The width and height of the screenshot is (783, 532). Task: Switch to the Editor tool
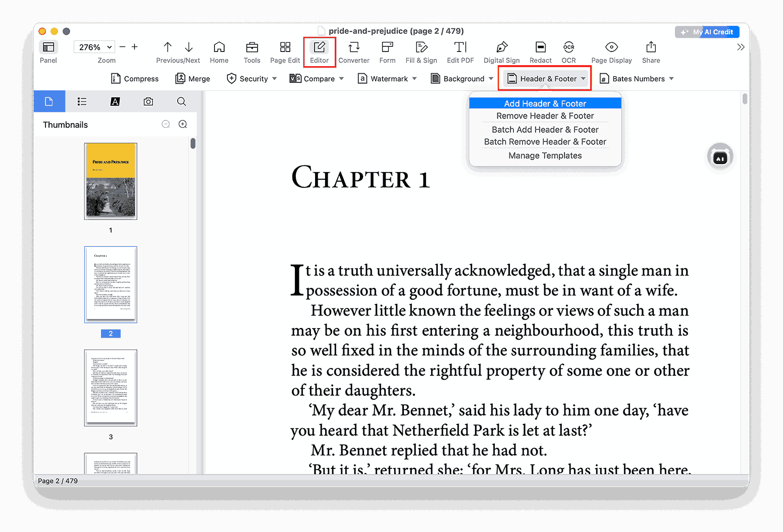pos(320,47)
